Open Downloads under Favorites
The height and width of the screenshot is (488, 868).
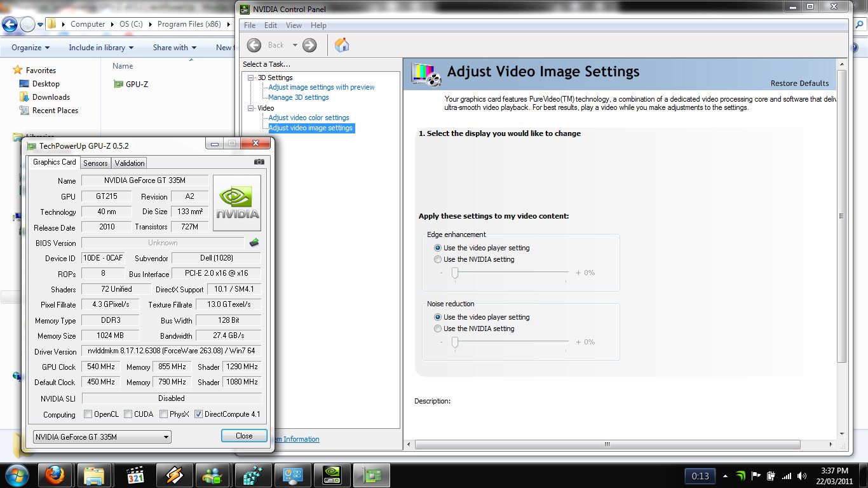(44, 97)
